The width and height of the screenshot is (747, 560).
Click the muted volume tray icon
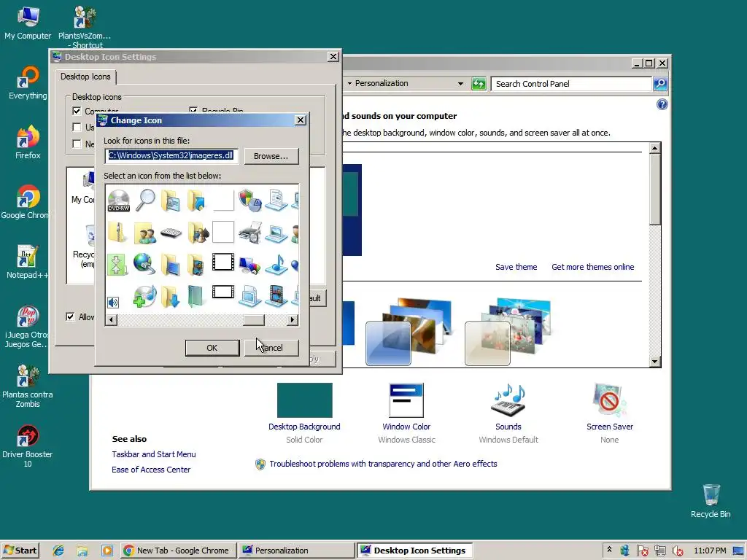click(x=678, y=551)
